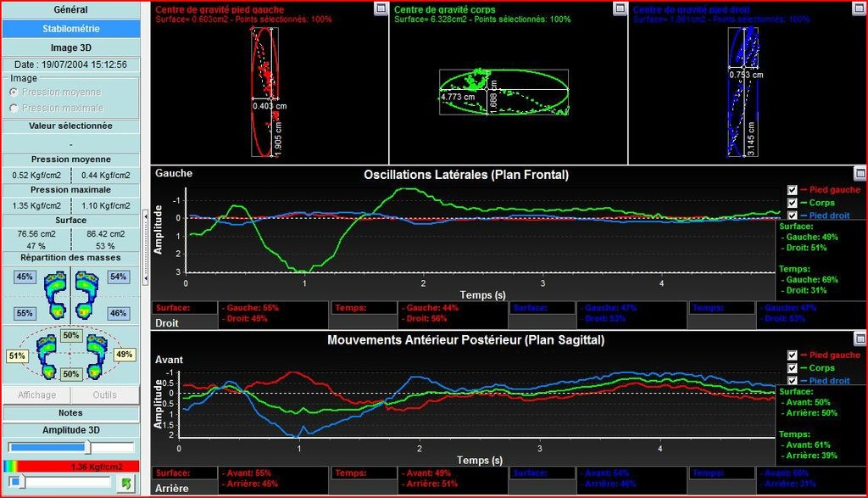The image size is (868, 498).
Task: Click the Répartition des masses header
Action: click(71, 258)
